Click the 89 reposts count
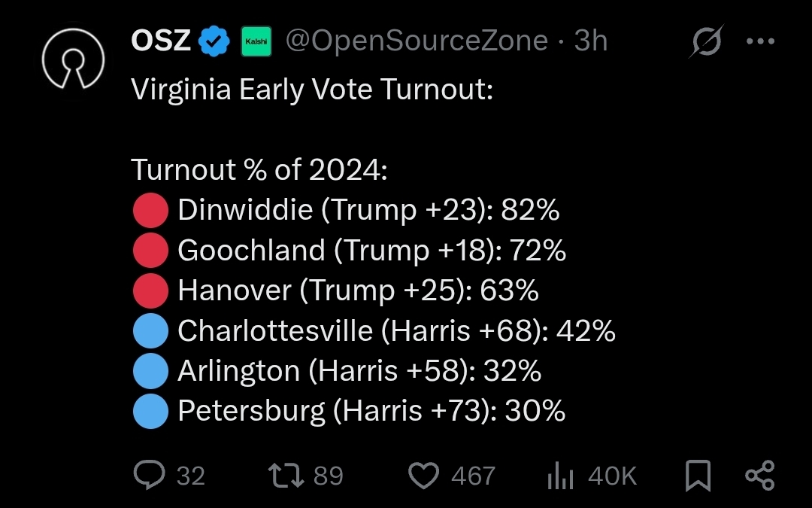812x508 pixels. [x=329, y=476]
